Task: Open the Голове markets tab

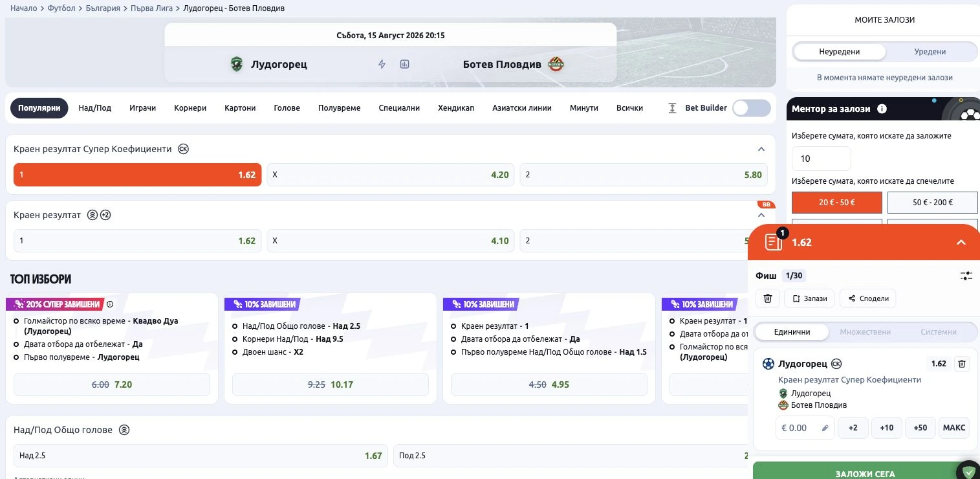Action: click(x=287, y=108)
